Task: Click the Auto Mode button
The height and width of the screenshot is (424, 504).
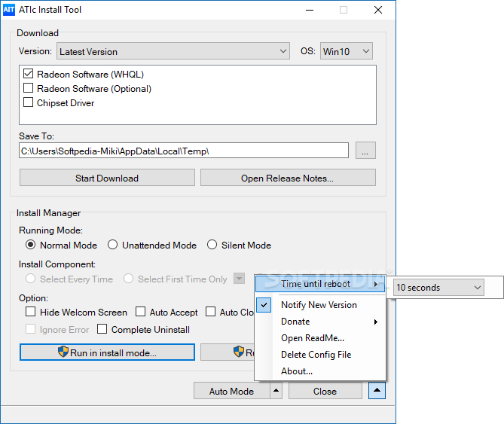Action: coord(231,391)
